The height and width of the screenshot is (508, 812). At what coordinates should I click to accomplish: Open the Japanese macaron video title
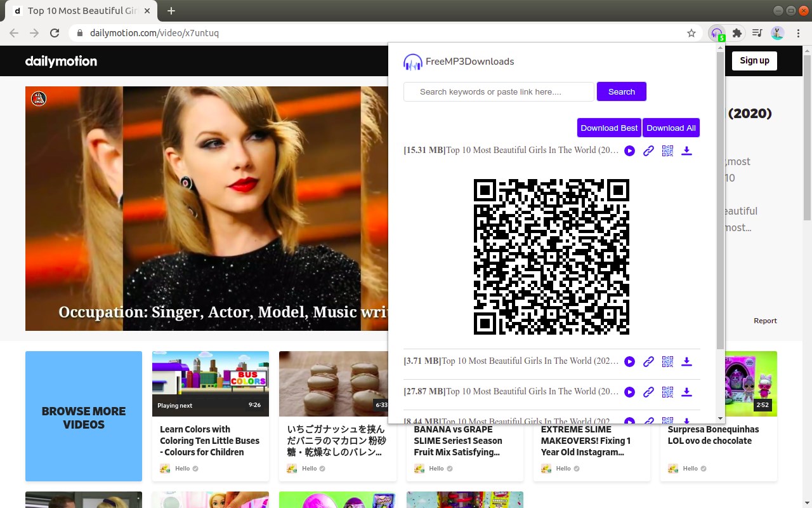click(x=336, y=441)
